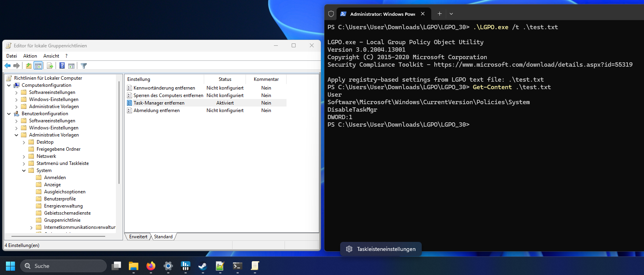Screen dimensions: 644x275
Task: Open Settings gear on the taskbar
Action: pos(168,266)
